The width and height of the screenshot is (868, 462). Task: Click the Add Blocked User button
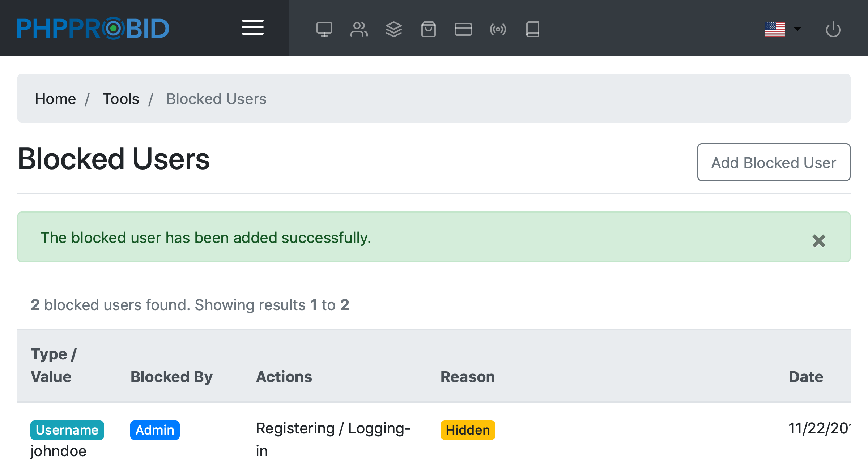coord(774,162)
